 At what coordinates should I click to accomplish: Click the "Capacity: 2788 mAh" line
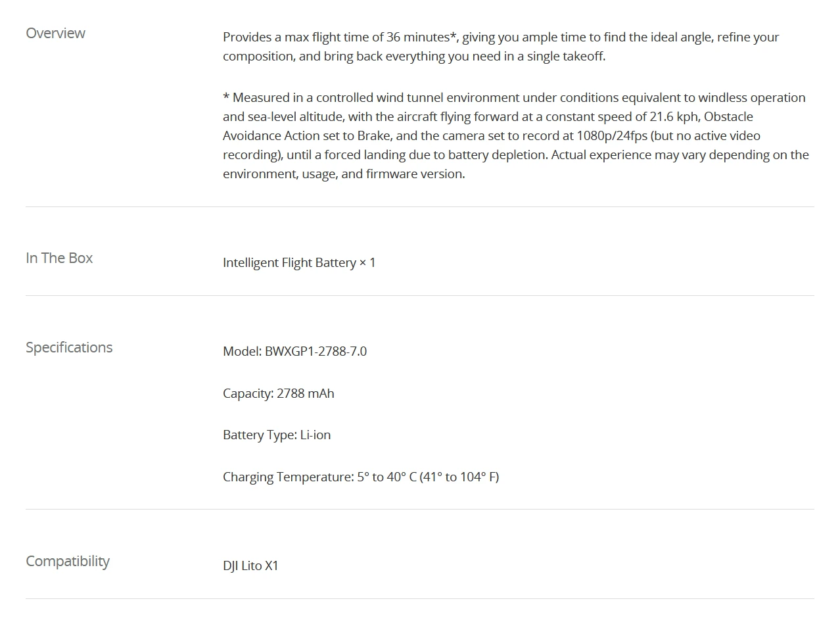[278, 394]
